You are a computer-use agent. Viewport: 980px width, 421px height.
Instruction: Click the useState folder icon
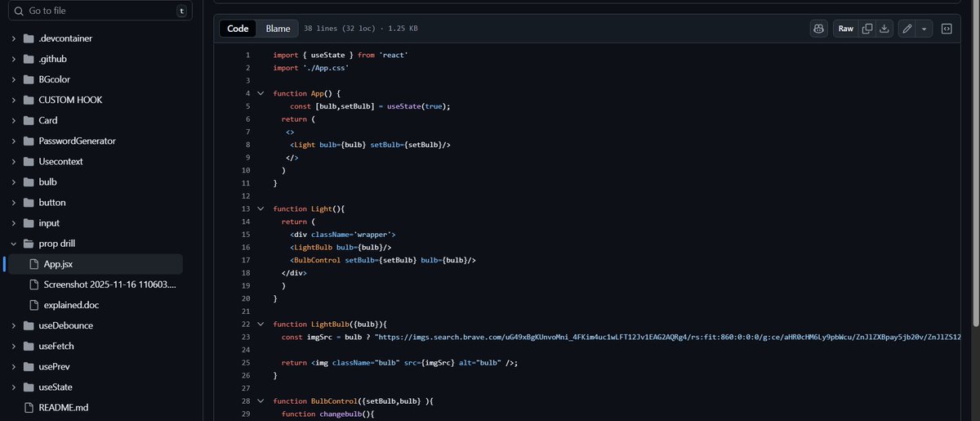(x=29, y=387)
